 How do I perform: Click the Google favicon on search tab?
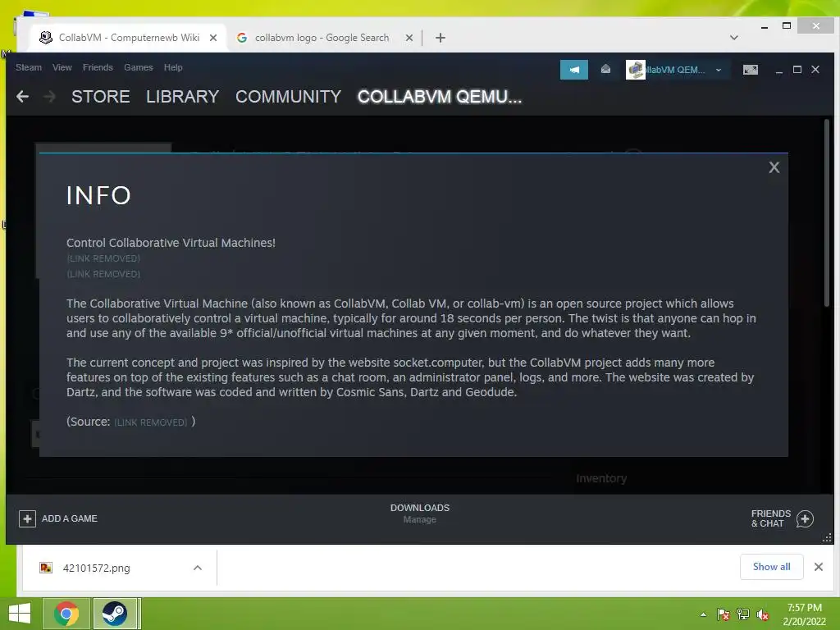click(242, 38)
